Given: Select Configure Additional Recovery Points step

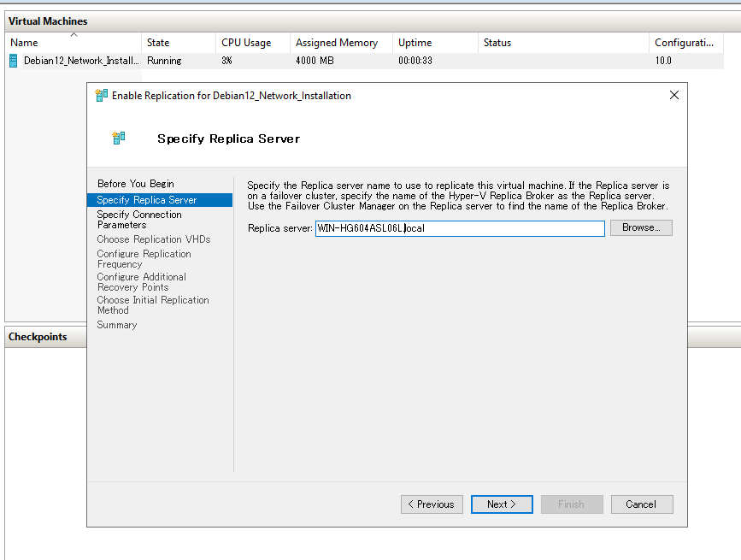Looking at the screenshot, I should click(x=141, y=282).
